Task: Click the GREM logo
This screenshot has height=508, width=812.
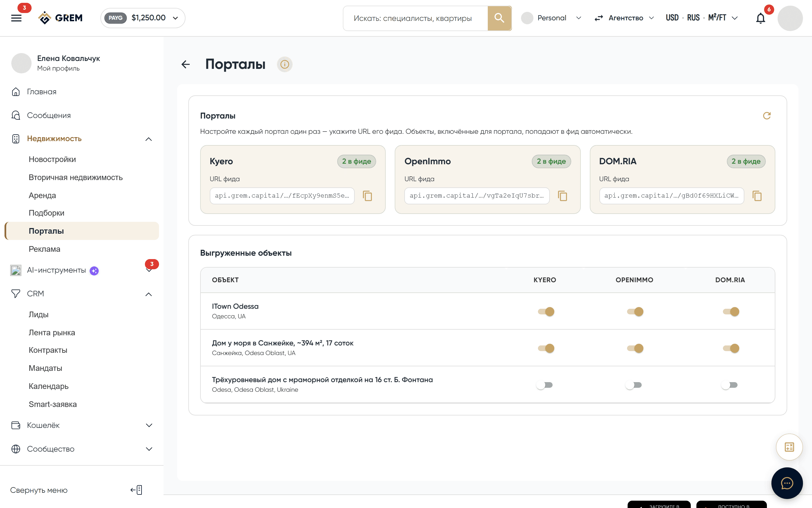Action: [x=60, y=18]
